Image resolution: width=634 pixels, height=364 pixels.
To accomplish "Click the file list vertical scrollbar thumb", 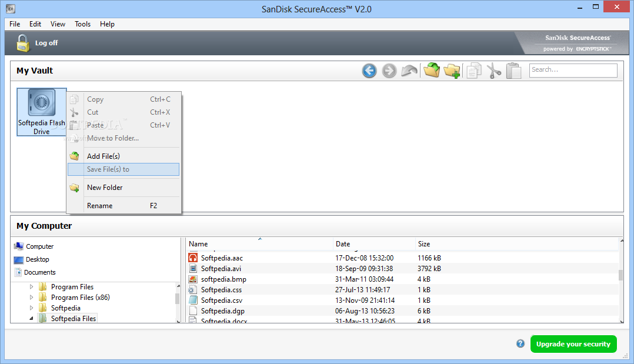I will tap(620, 275).
